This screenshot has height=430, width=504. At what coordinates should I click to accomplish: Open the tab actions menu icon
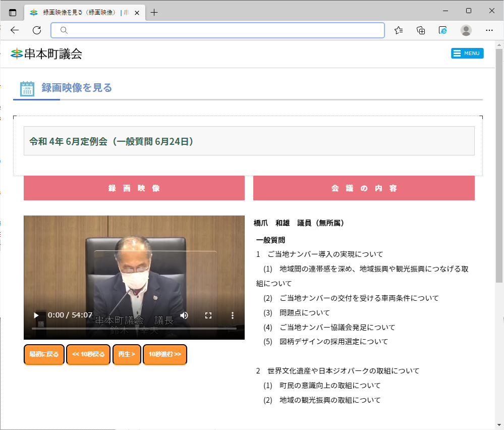point(13,13)
